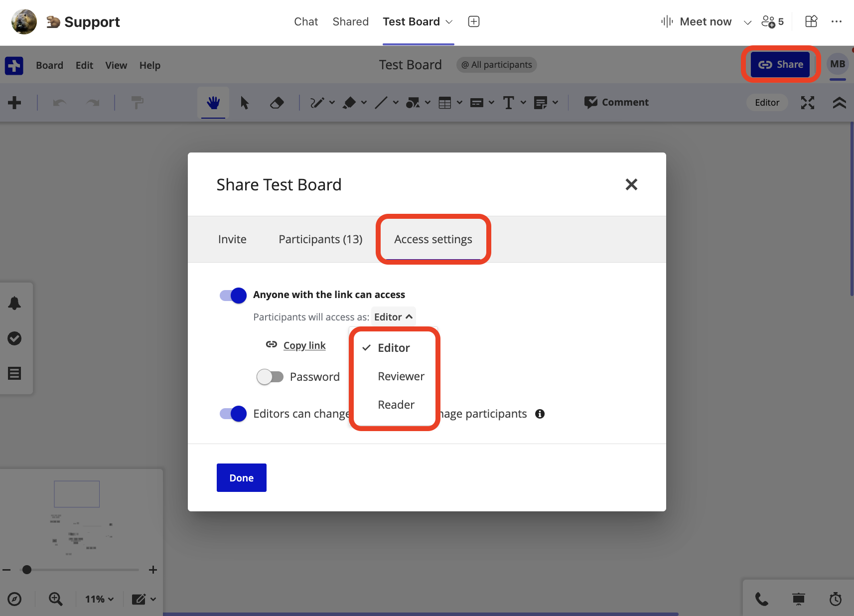
Task: Click the fullscreen expand icon
Action: 807,103
